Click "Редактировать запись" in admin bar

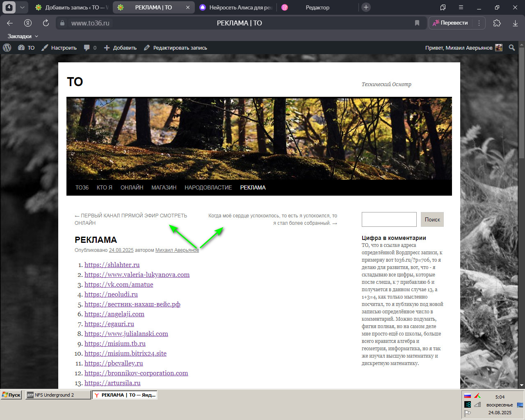(x=176, y=48)
